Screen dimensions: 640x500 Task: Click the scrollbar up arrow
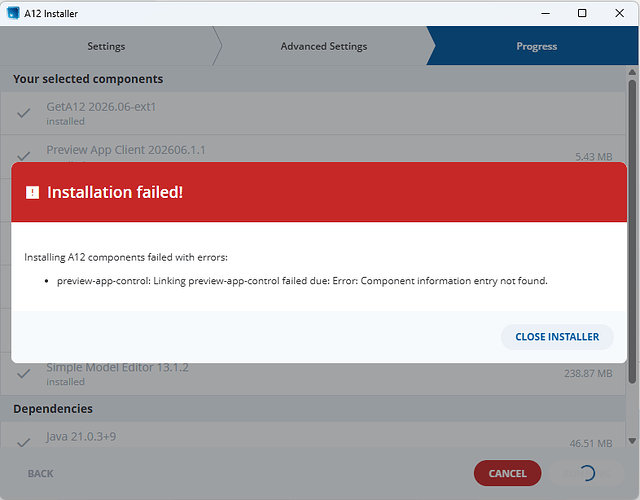click(x=632, y=72)
